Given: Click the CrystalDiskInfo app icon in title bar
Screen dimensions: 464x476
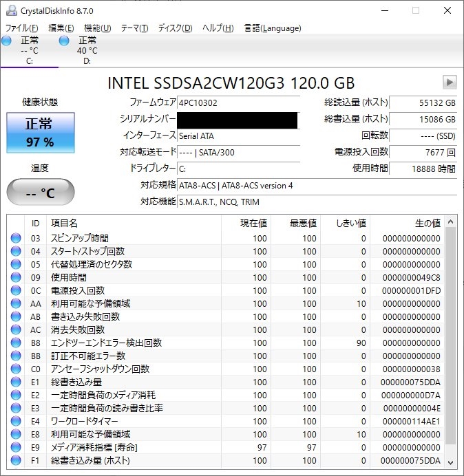Looking at the screenshot, I should click(x=11, y=10).
